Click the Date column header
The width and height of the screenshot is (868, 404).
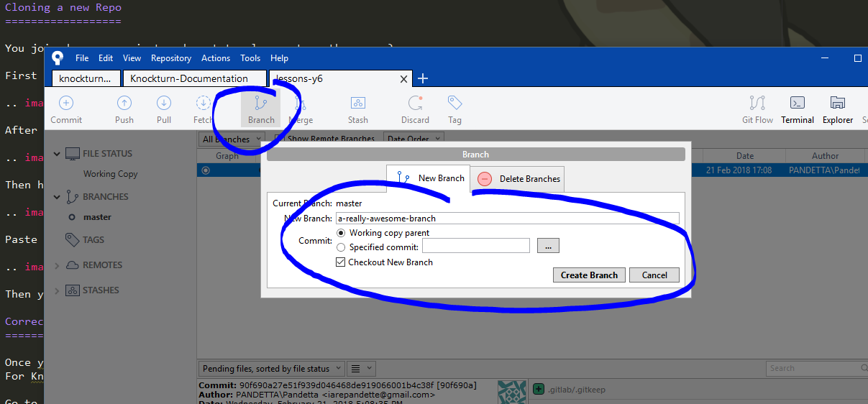pos(745,155)
